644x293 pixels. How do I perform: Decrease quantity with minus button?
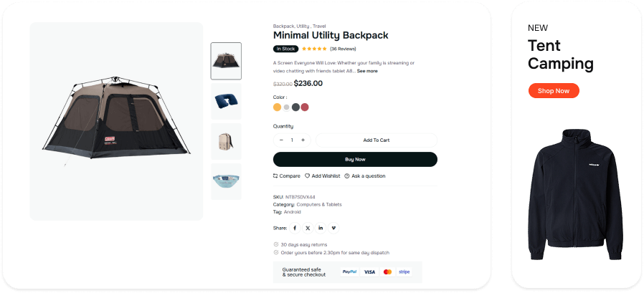(281, 140)
